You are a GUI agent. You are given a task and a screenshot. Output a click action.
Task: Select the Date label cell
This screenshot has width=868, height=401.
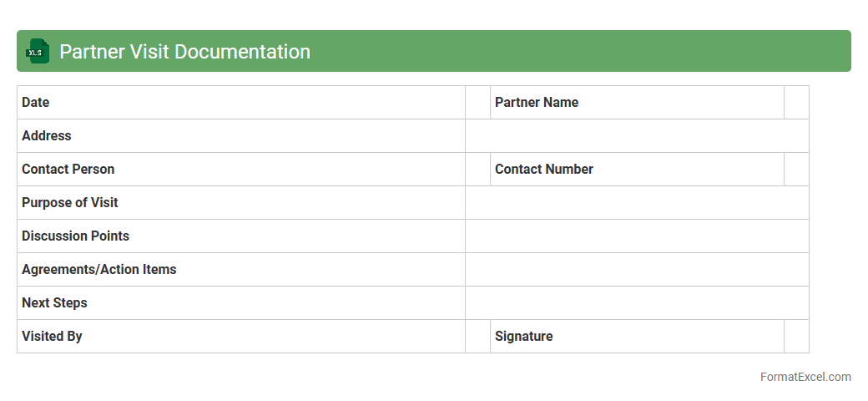240,103
